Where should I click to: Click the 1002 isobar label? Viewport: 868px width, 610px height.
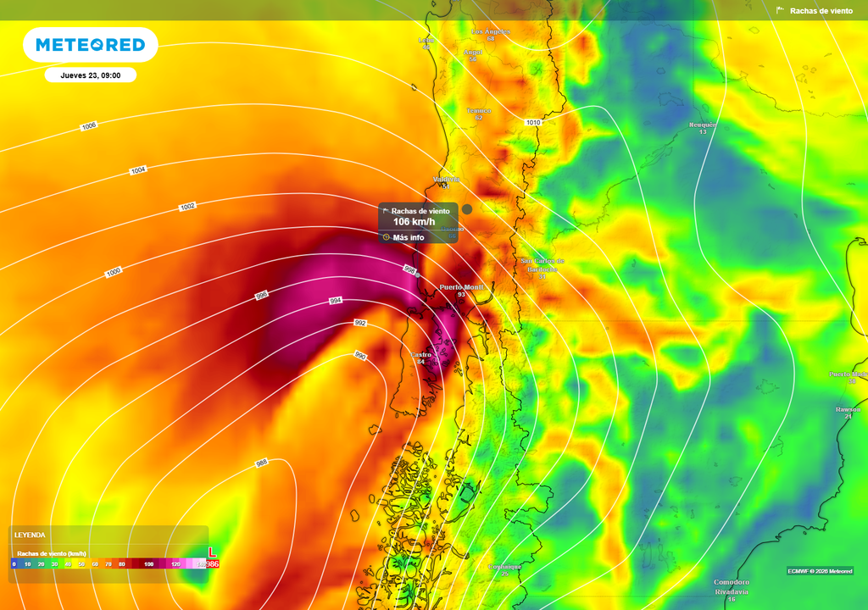pyautogui.click(x=187, y=207)
